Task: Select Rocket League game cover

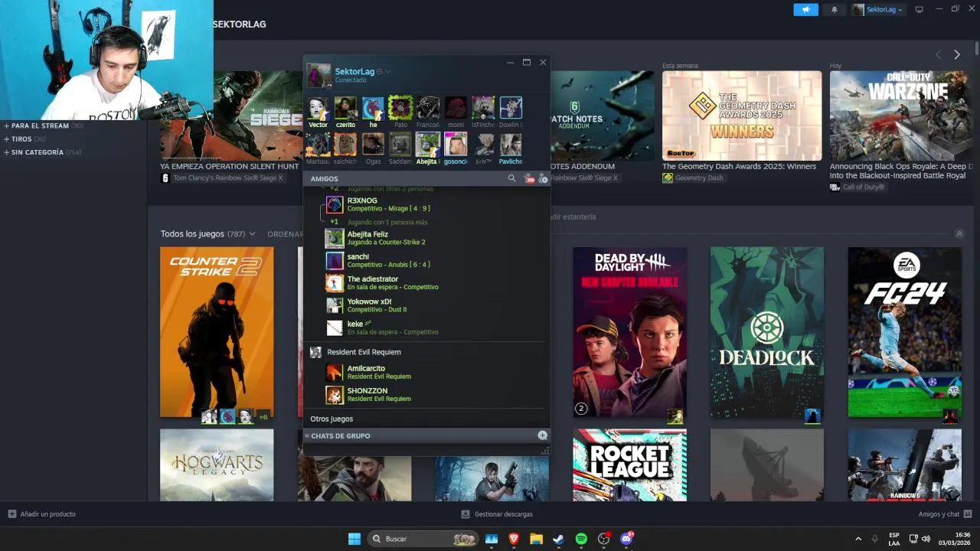Action: click(629, 465)
